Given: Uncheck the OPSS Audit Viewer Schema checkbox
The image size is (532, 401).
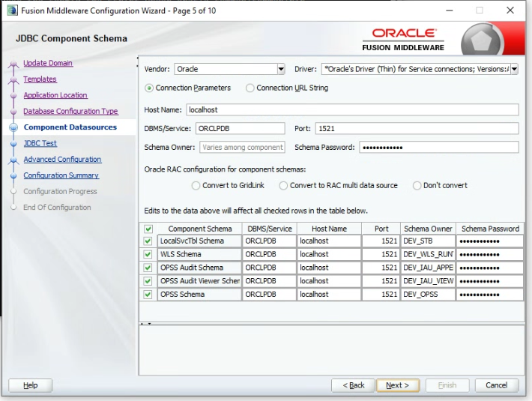Looking at the screenshot, I should pos(148,281).
